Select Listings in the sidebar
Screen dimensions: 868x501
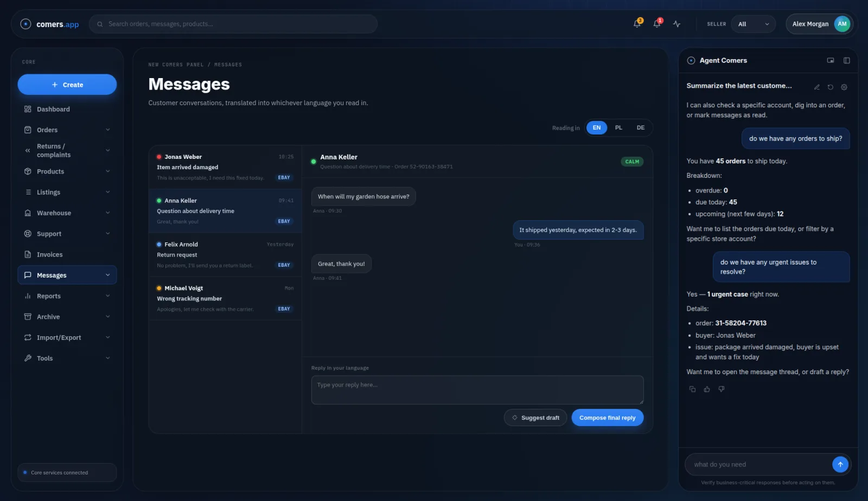pyautogui.click(x=67, y=192)
